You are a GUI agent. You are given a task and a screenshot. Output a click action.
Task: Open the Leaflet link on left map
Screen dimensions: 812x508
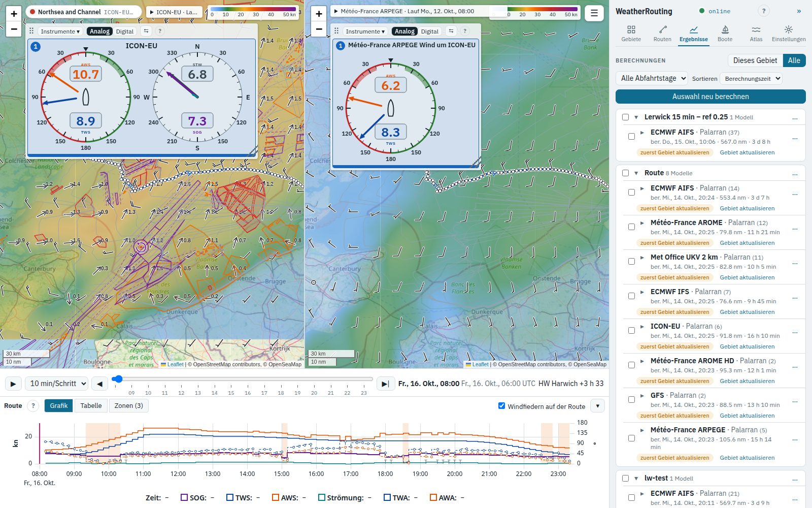click(x=175, y=364)
